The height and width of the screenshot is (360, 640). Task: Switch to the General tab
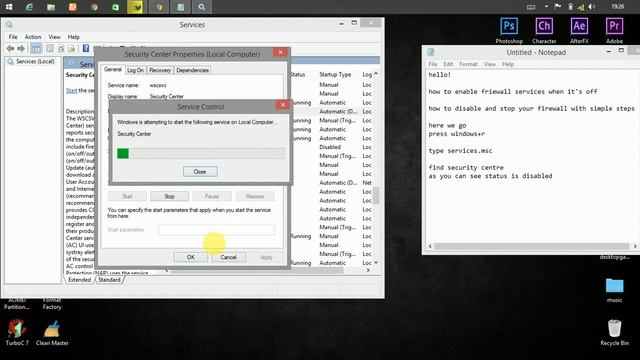coord(113,69)
